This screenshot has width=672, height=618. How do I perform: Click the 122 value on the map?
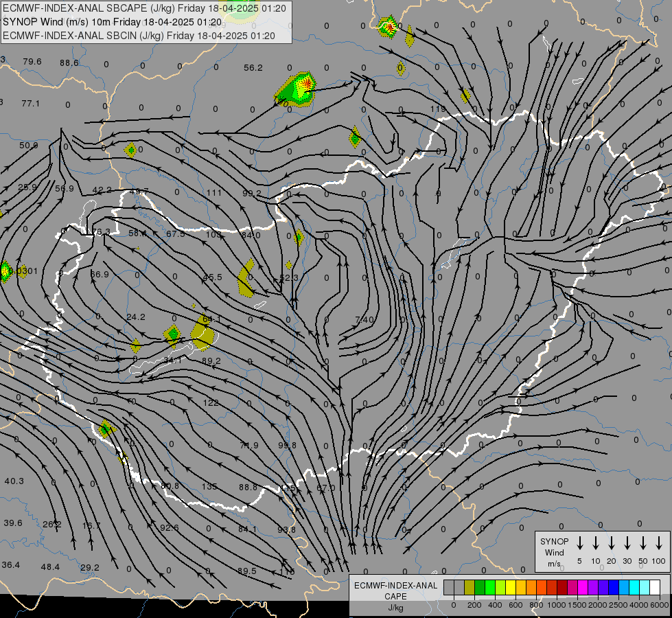(211, 402)
